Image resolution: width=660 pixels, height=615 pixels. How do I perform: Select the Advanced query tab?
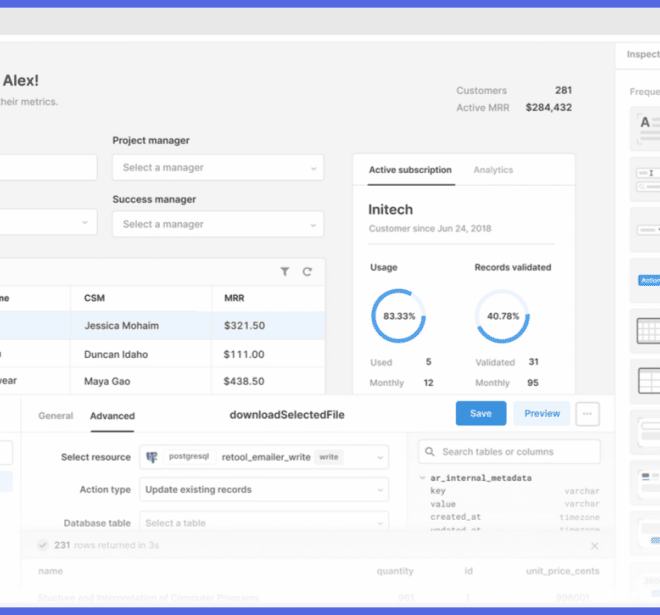point(112,416)
